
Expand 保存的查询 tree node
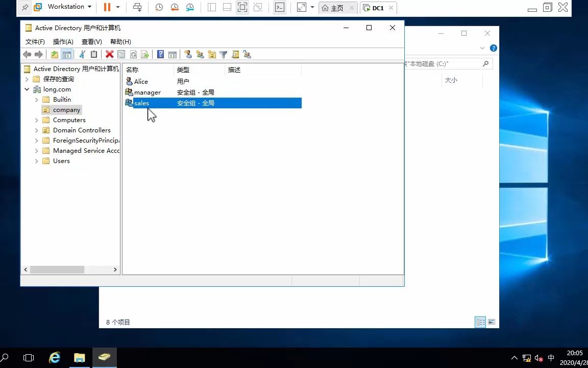pos(27,79)
